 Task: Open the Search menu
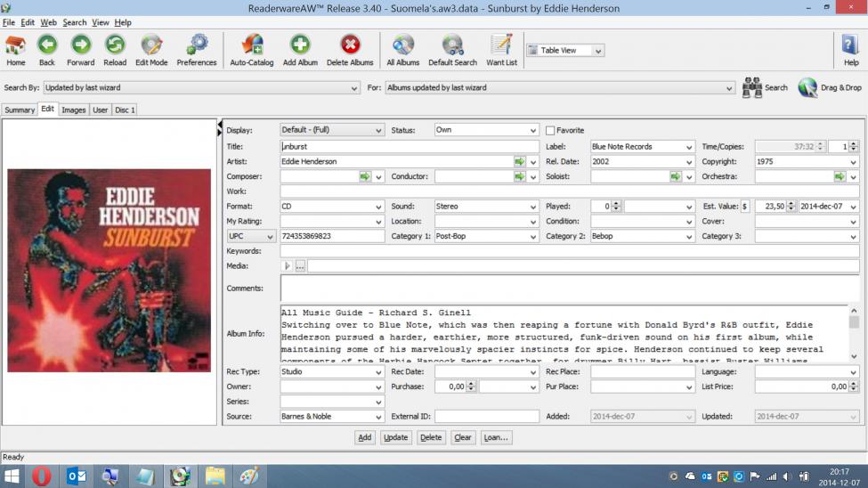pyautogui.click(x=75, y=22)
